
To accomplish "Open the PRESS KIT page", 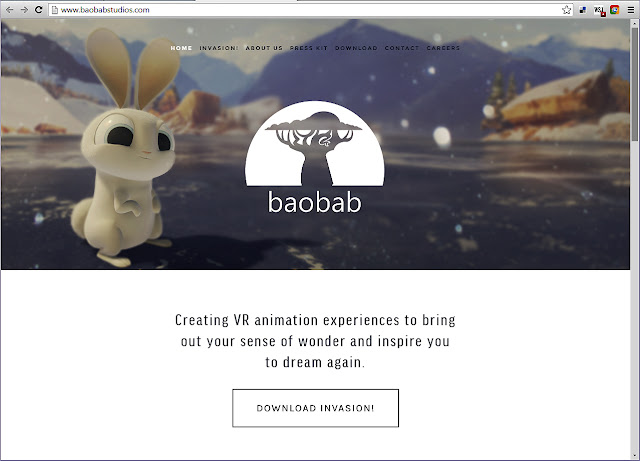I will point(309,48).
